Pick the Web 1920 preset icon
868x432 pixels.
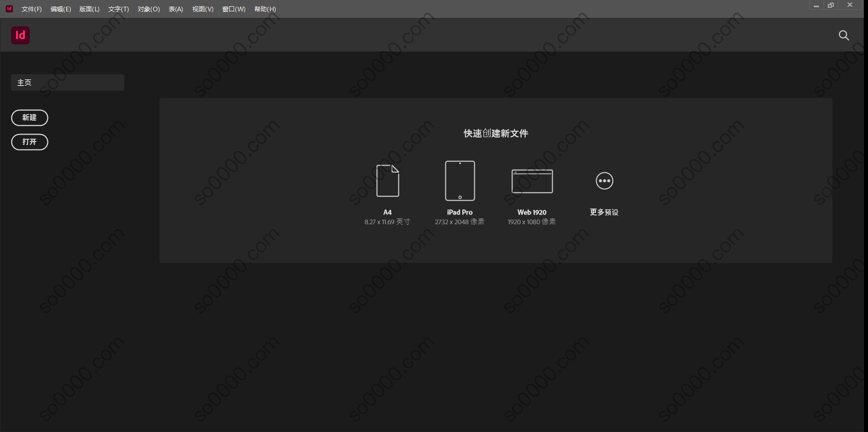[532, 181]
